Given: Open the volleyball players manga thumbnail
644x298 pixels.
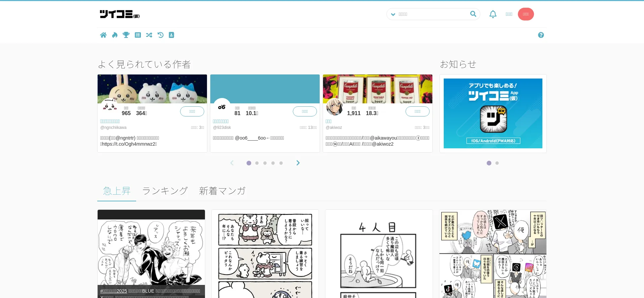Looking at the screenshot, I should (151, 254).
